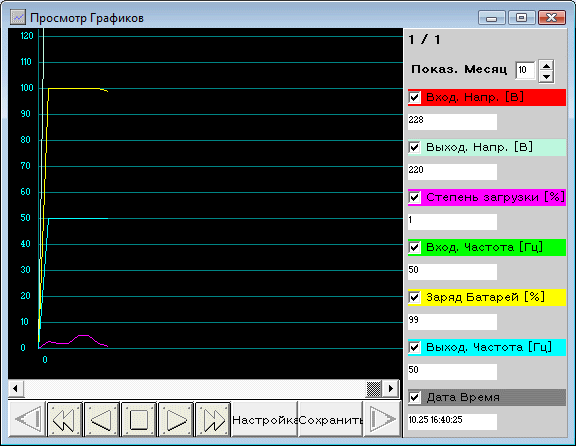Click the play forward triangle icon

click(x=176, y=419)
